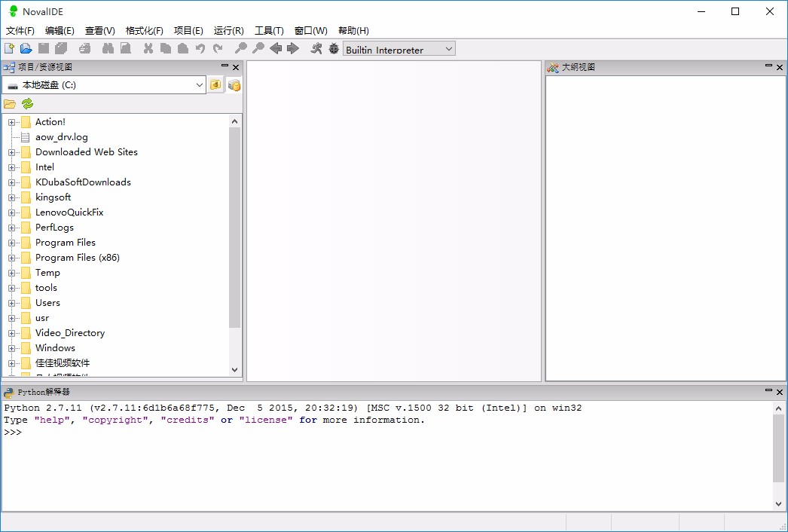The width and height of the screenshot is (788, 532).
Task: Click the Open file toolbar icon
Action: coord(26,49)
